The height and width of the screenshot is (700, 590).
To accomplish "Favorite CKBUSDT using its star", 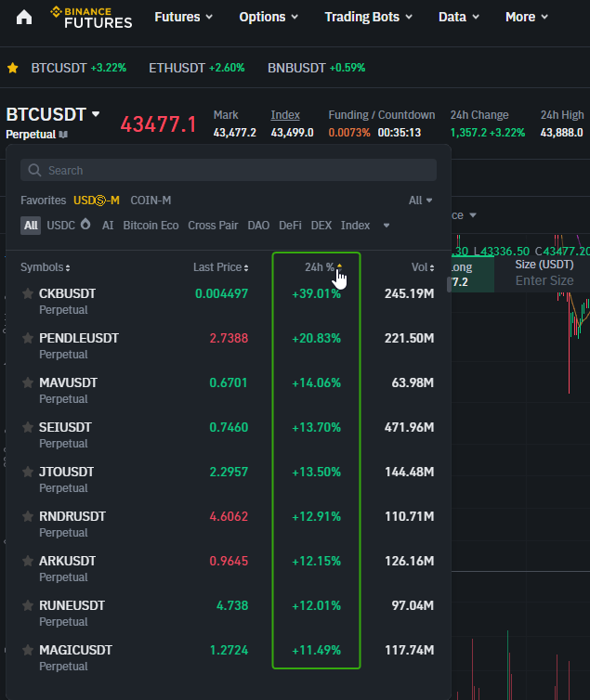I will 28,293.
